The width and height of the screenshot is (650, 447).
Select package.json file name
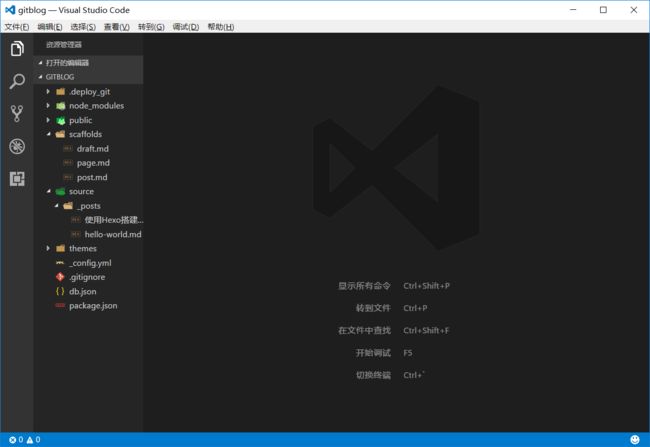93,306
